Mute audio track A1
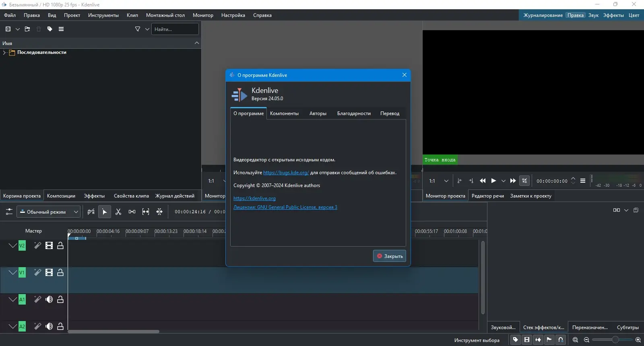Screen dimensions: 644x346 49,299
